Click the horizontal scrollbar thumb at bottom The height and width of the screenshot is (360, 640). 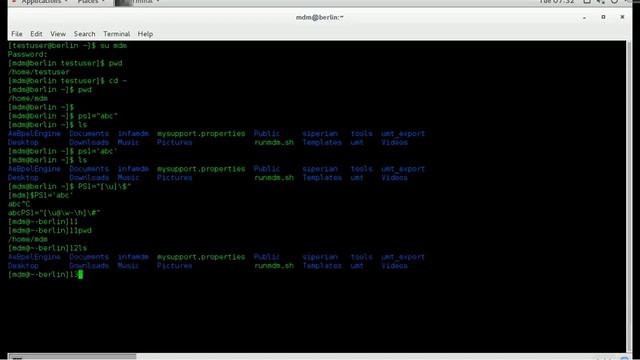coord(72,356)
